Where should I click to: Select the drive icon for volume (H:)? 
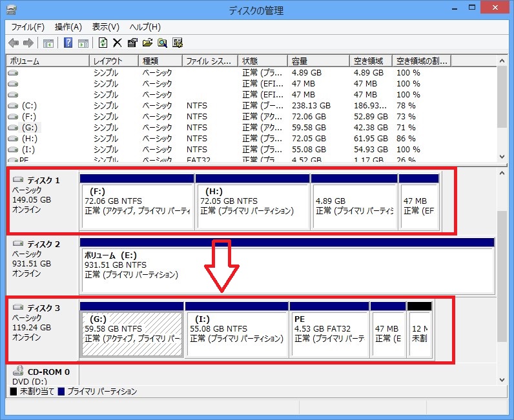point(13,139)
